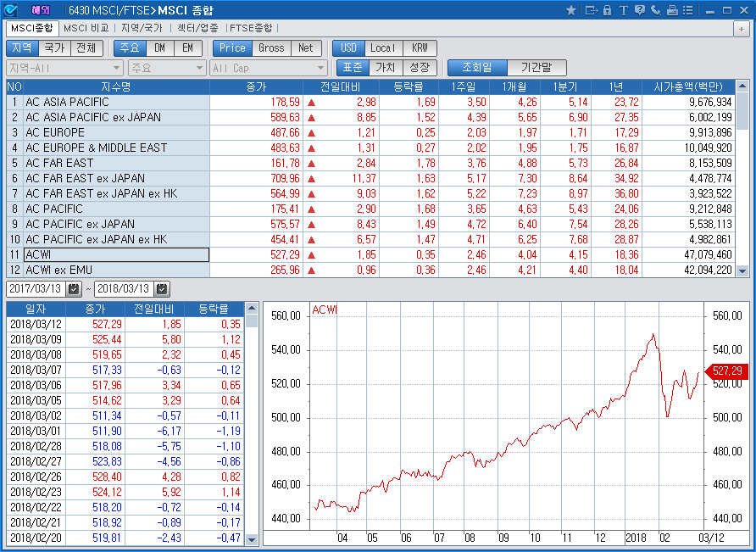Click the print icon
The height and width of the screenshot is (552, 756).
pyautogui.click(x=672, y=10)
